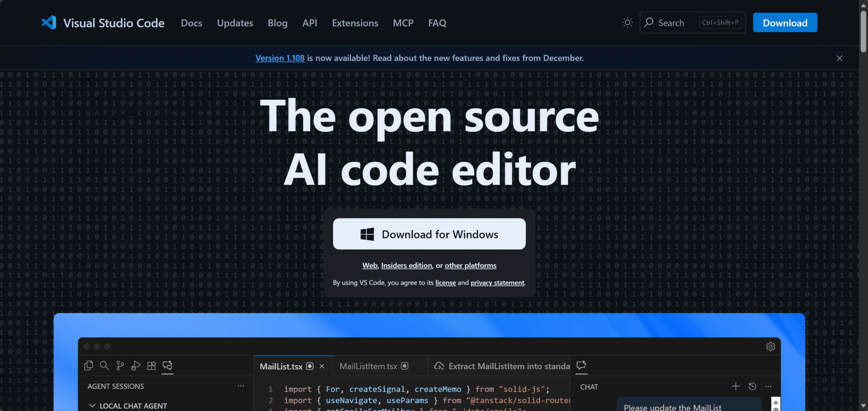This screenshot has height=411, width=868.
Task: Click the AGENT SESSIONS heading
Action: 116,386
